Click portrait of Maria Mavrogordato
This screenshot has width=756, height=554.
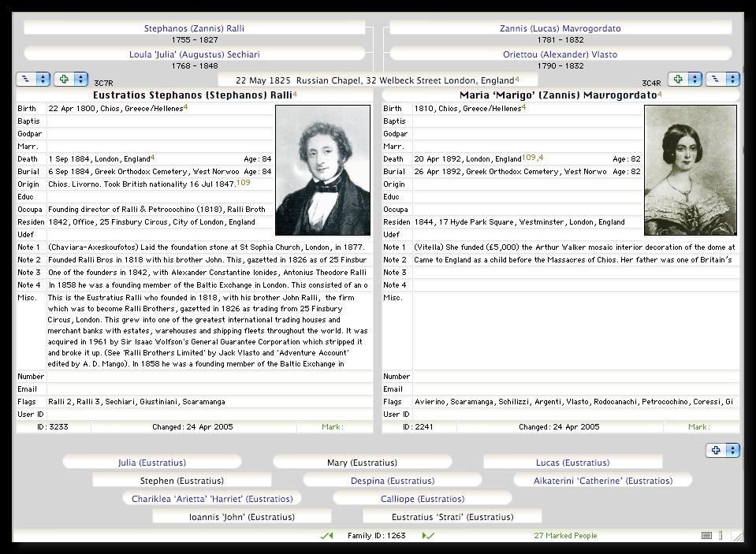[690, 170]
